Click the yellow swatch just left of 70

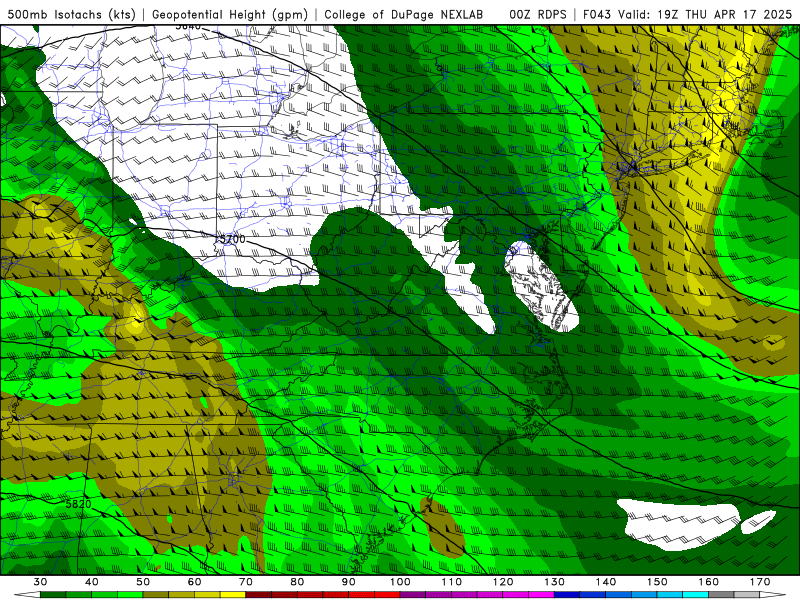pos(233,595)
